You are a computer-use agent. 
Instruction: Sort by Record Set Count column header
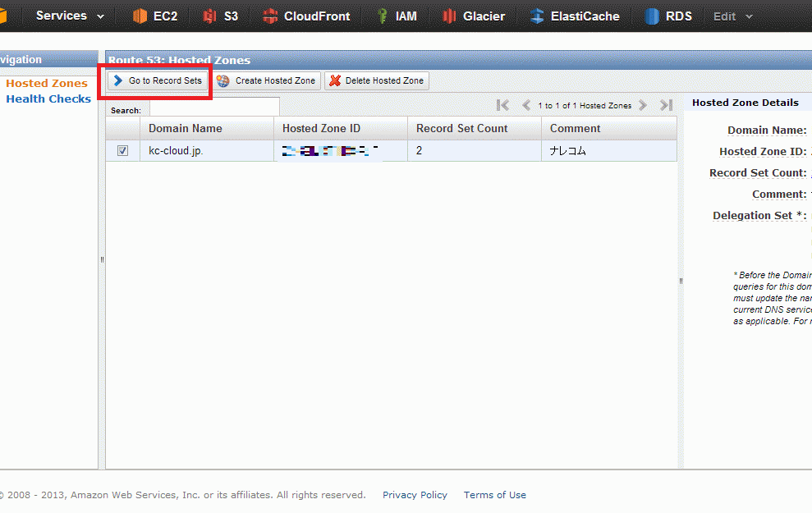pyautogui.click(x=475, y=128)
